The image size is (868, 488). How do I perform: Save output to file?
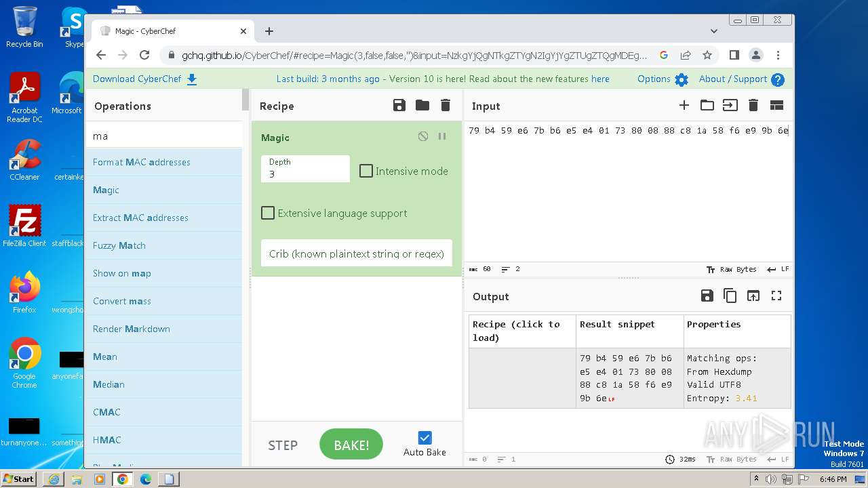click(x=707, y=296)
